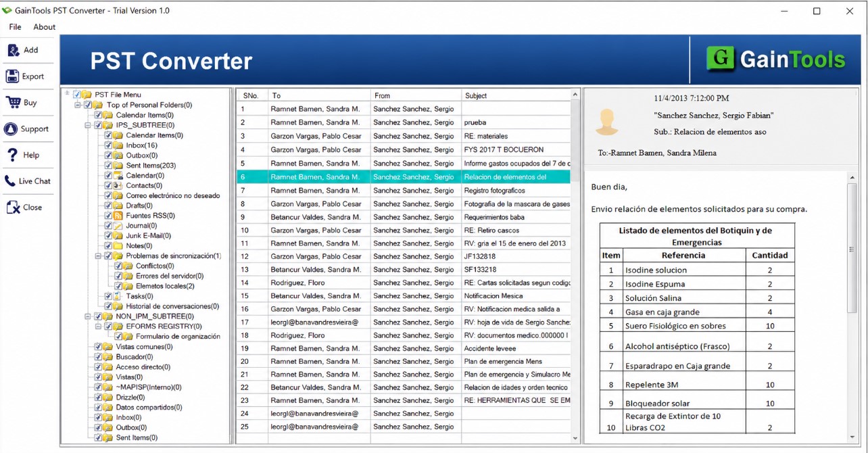Select email row 'FYS 2017 T BOCUERON'
Viewport: 868px width, 453px height.
[x=404, y=149]
